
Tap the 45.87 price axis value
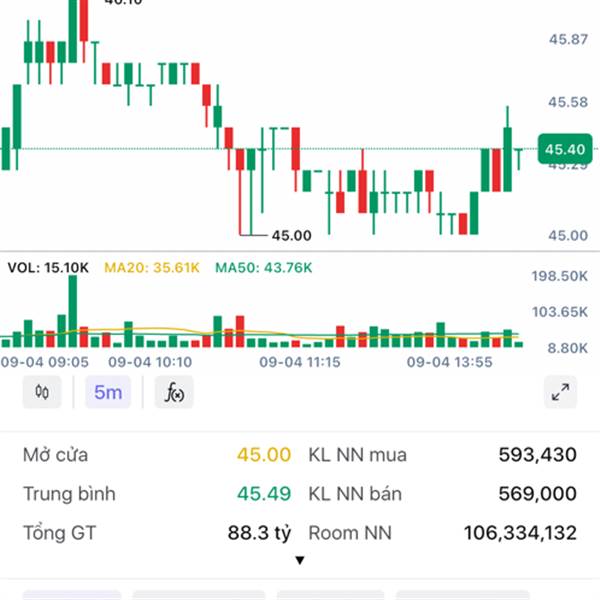[568, 39]
